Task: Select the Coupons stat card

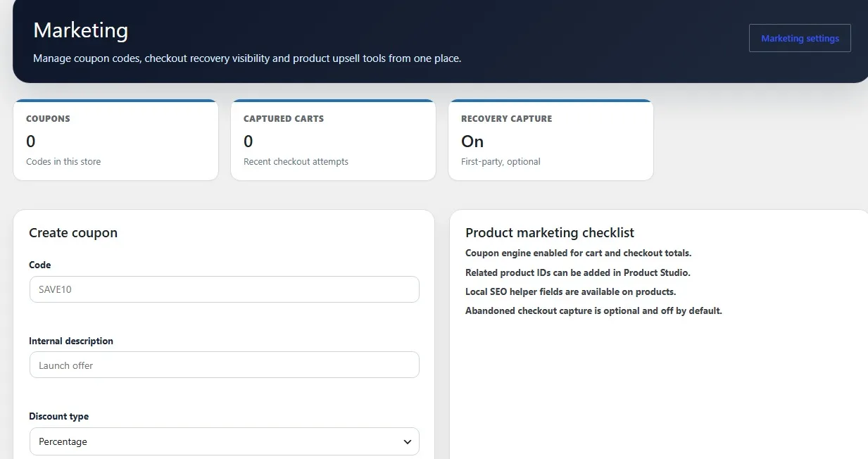Action: tap(115, 140)
